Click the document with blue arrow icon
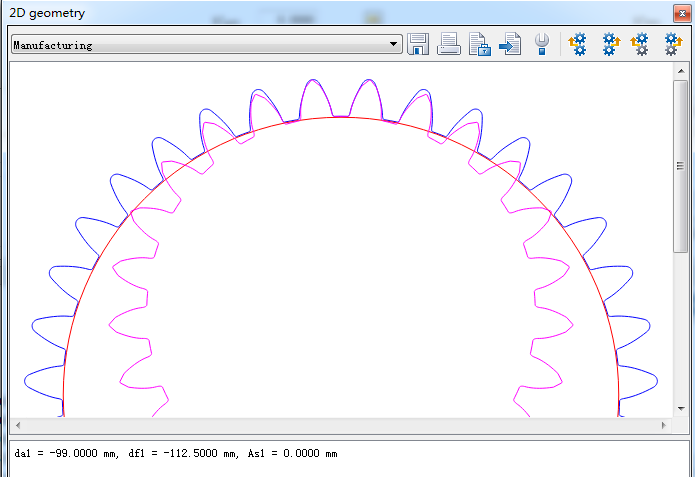The height and width of the screenshot is (477, 695). coord(511,44)
